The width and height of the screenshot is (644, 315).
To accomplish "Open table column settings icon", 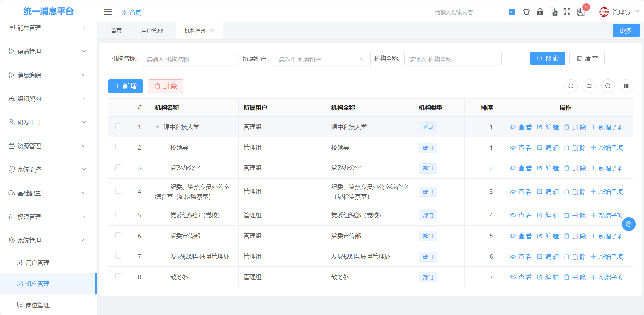I will tap(589, 86).
